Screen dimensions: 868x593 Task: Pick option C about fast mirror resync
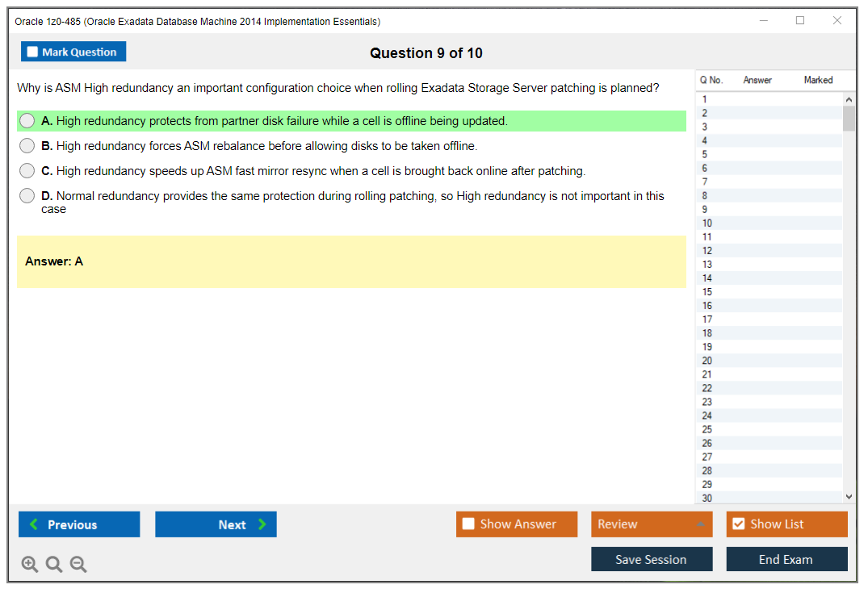tap(27, 171)
